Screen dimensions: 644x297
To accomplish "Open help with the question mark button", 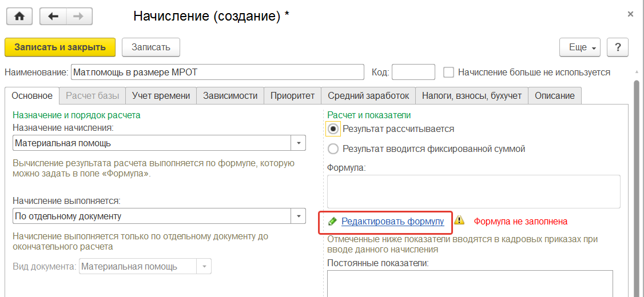I will tap(618, 47).
